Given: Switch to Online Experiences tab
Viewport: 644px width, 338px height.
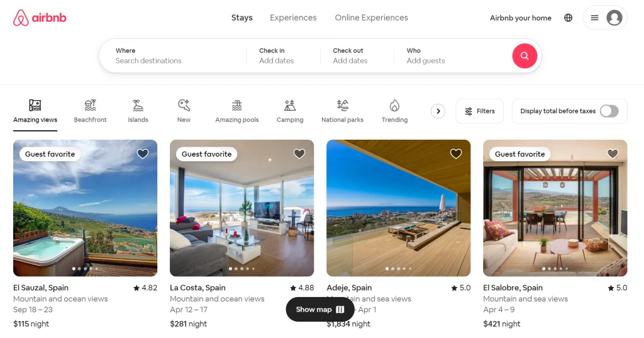Looking at the screenshot, I should (371, 18).
